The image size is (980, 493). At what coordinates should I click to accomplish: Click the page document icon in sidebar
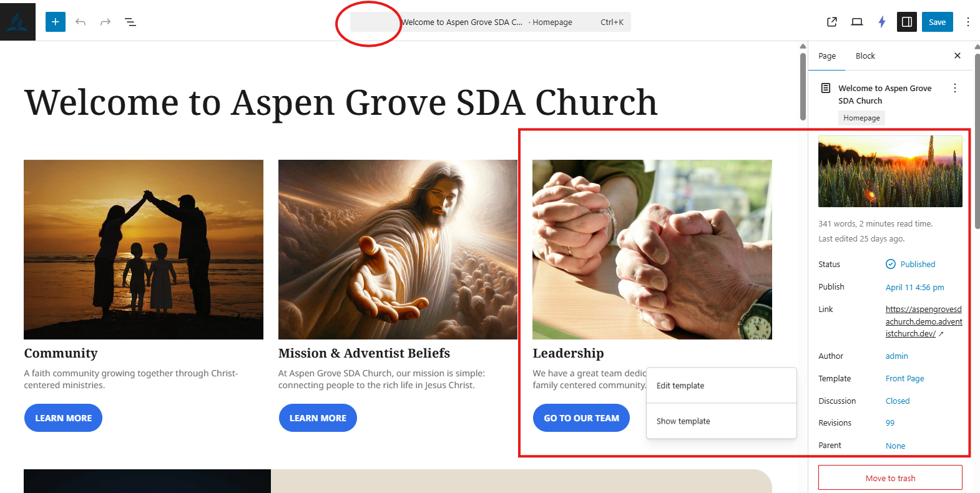point(826,88)
